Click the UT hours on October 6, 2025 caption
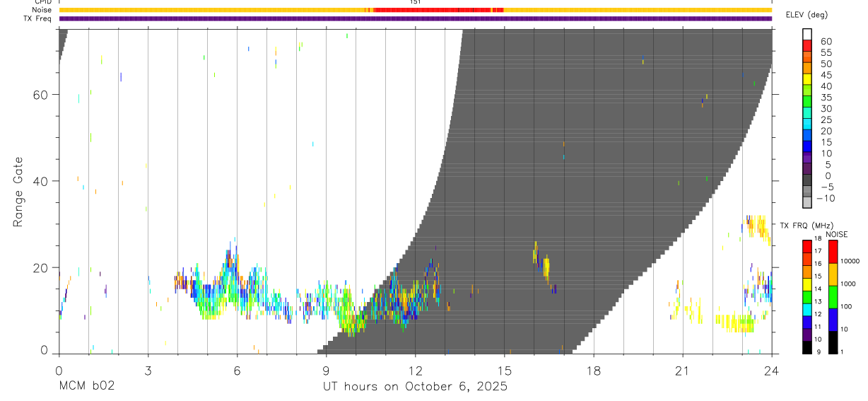868x401 pixels. (x=416, y=387)
